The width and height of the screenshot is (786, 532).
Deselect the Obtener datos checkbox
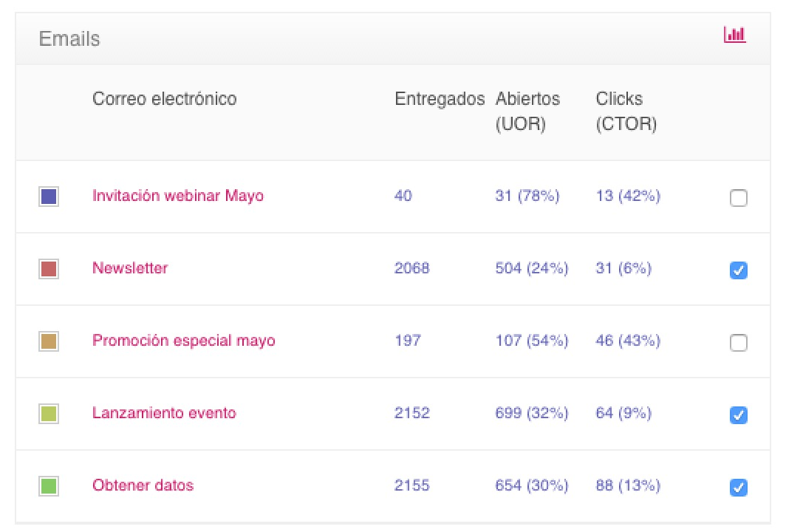(x=738, y=488)
